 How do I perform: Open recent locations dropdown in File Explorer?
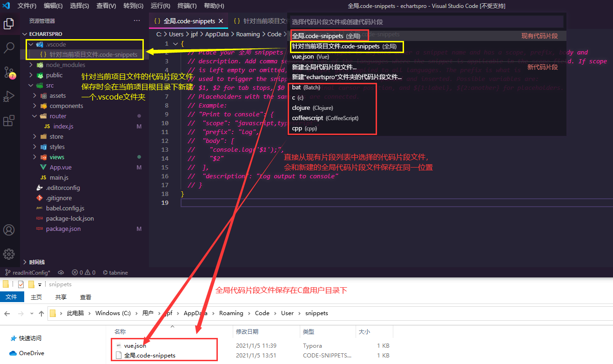tap(32, 313)
